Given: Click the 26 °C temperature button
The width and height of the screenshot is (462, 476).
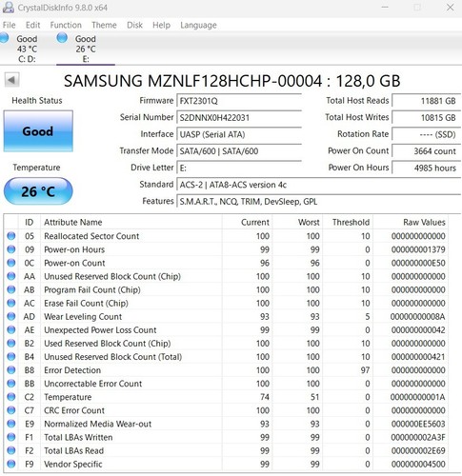Looking at the screenshot, I should [x=38, y=191].
